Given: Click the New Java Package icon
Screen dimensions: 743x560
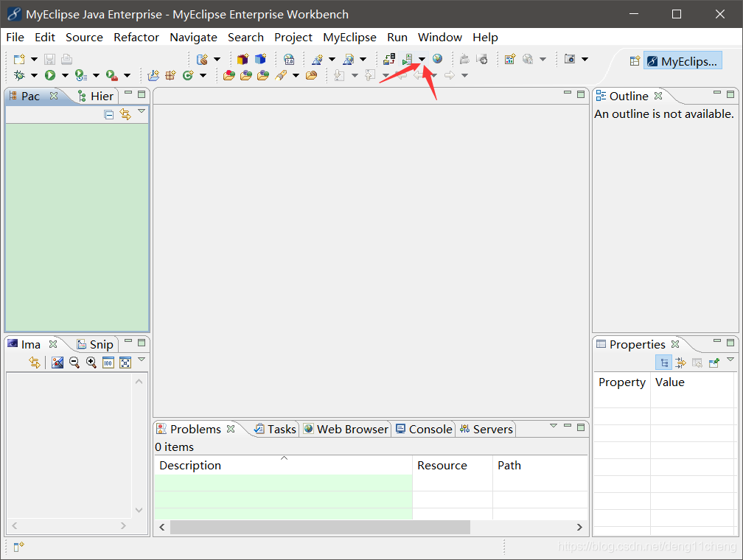Looking at the screenshot, I should tap(170, 75).
